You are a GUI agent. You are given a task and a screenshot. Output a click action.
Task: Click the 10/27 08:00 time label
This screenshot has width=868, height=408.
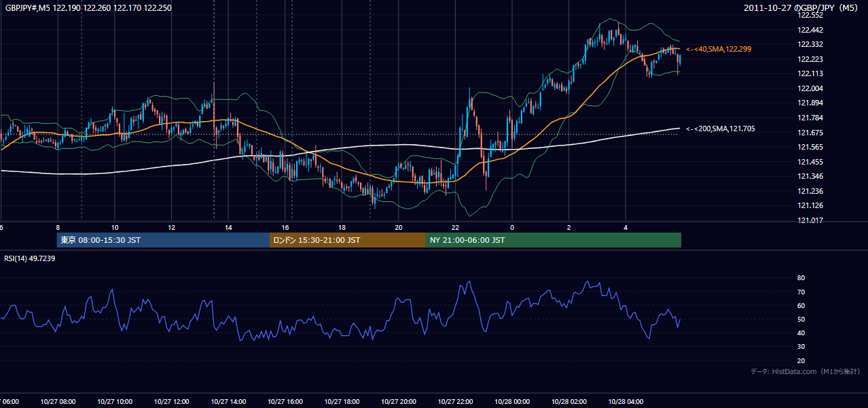(x=58, y=402)
